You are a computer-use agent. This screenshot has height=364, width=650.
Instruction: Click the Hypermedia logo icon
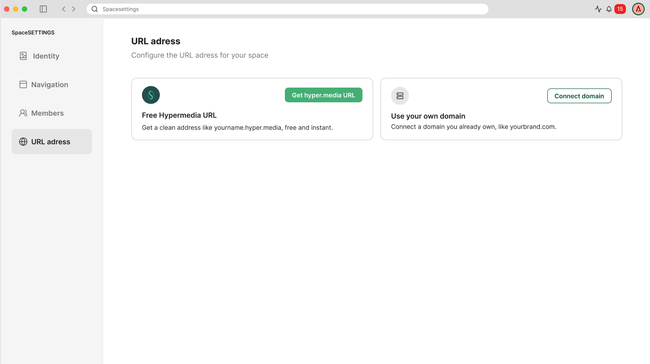point(151,95)
